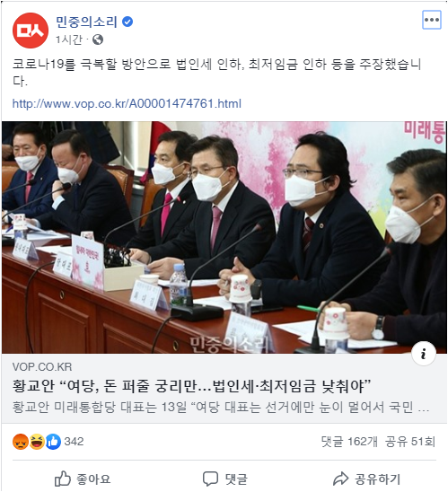The width and height of the screenshot is (448, 492).
Task: Open the vop.co.kr article URL link
Action: click(x=127, y=103)
